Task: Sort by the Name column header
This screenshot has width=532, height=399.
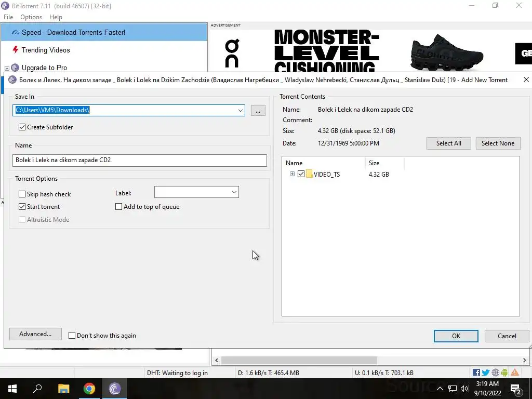Action: point(323,163)
